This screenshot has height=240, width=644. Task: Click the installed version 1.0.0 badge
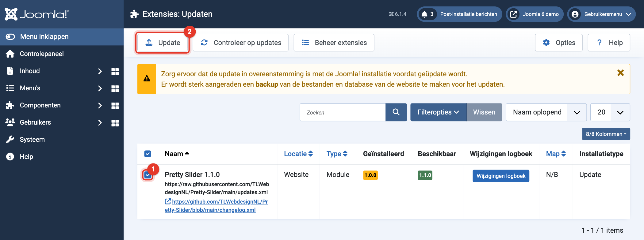click(x=370, y=175)
